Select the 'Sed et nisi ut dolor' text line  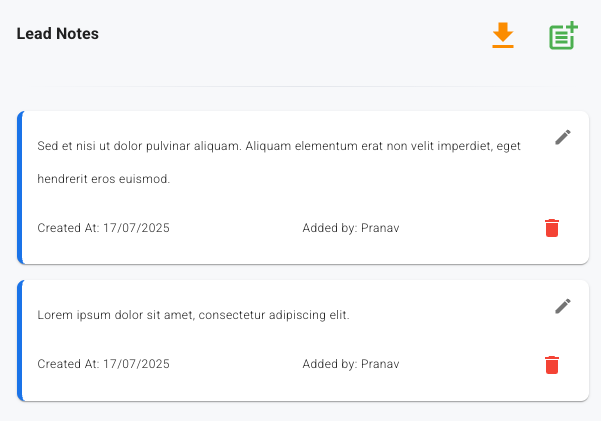click(x=279, y=146)
